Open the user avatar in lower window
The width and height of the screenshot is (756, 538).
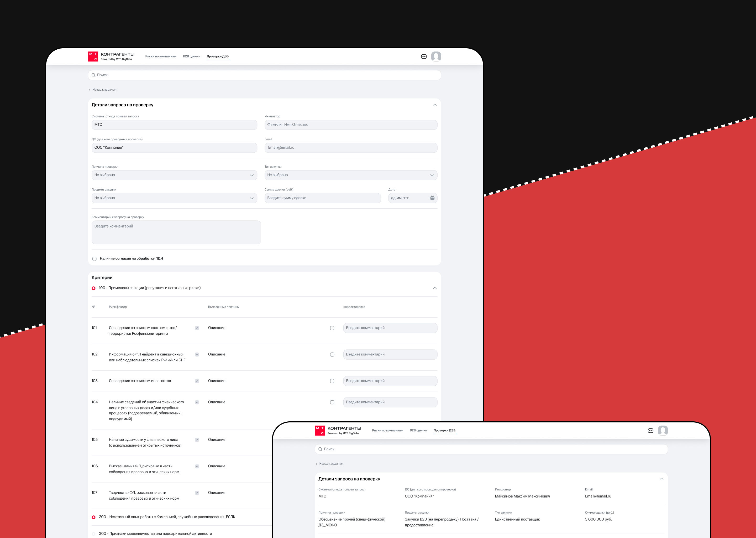[x=663, y=430]
